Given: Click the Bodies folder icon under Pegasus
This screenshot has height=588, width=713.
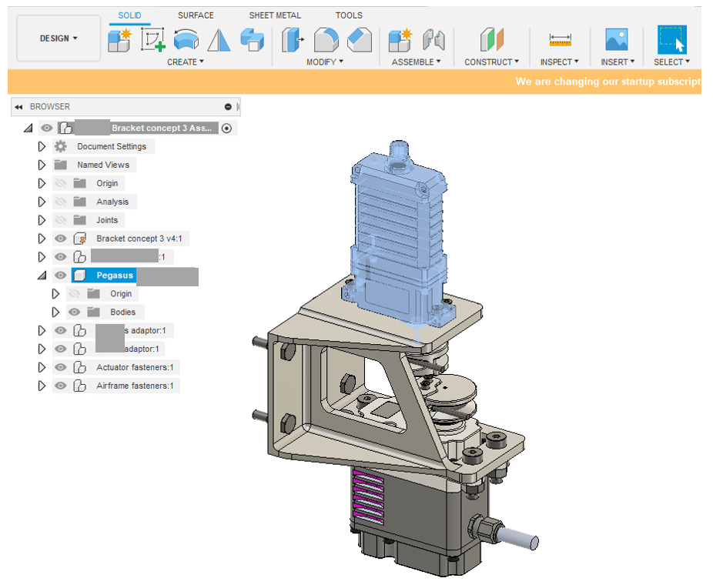Looking at the screenshot, I should pyautogui.click(x=94, y=312).
